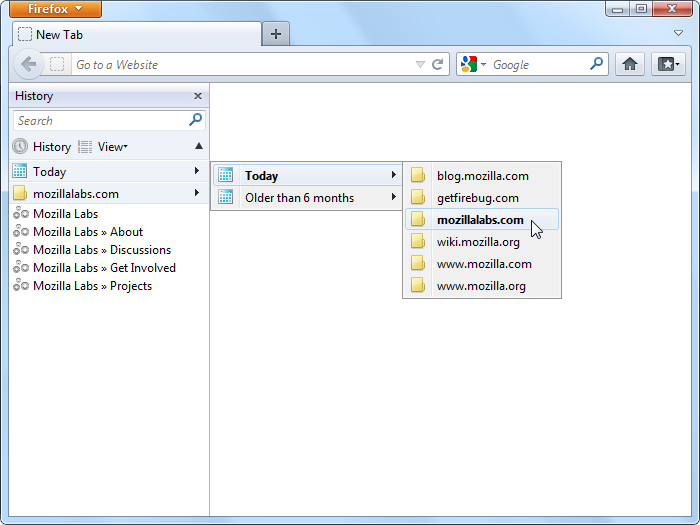
Task: Open the list all tabs arrow
Action: (x=678, y=33)
